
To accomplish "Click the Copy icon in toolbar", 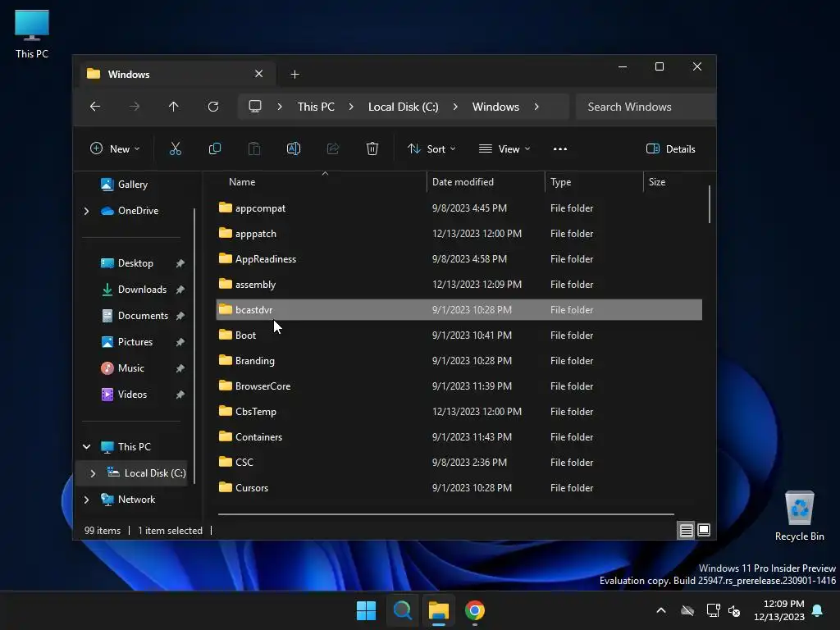I will (215, 149).
